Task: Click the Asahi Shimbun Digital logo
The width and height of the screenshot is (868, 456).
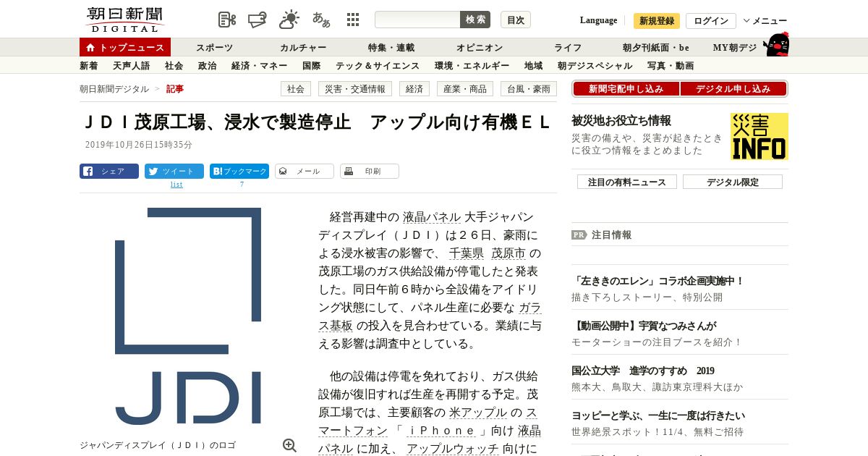Action: (x=125, y=20)
